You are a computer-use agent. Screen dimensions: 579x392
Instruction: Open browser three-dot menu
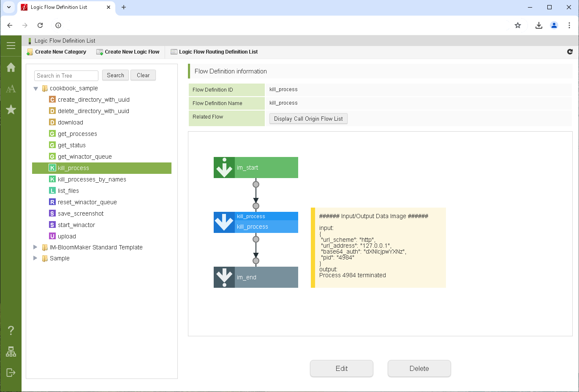[569, 25]
